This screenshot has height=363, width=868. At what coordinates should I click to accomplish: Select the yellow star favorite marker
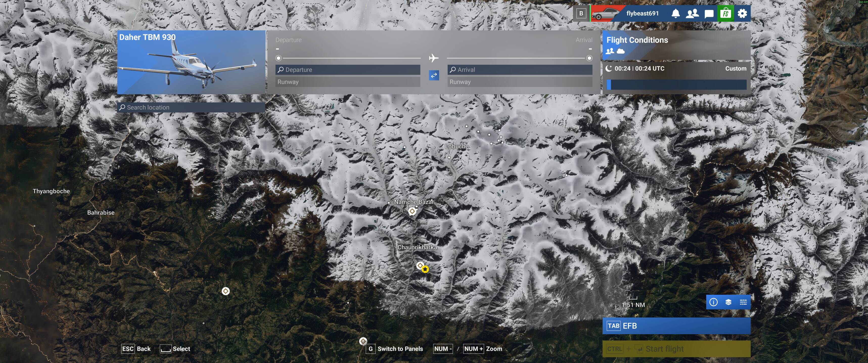pos(425,269)
